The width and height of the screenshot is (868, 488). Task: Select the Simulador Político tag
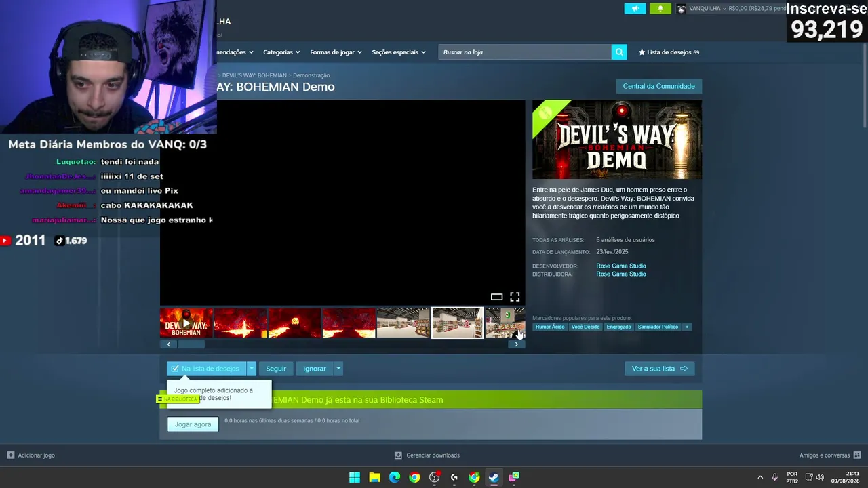pyautogui.click(x=658, y=327)
